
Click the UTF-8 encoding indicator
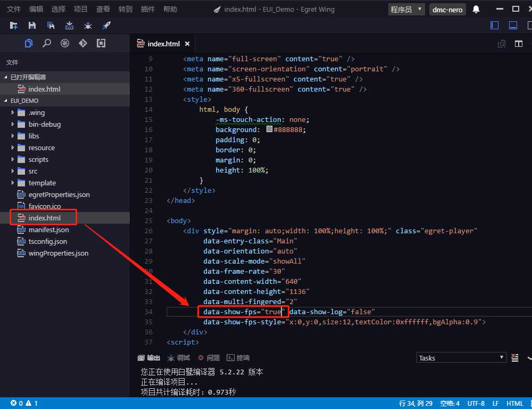[476, 403]
